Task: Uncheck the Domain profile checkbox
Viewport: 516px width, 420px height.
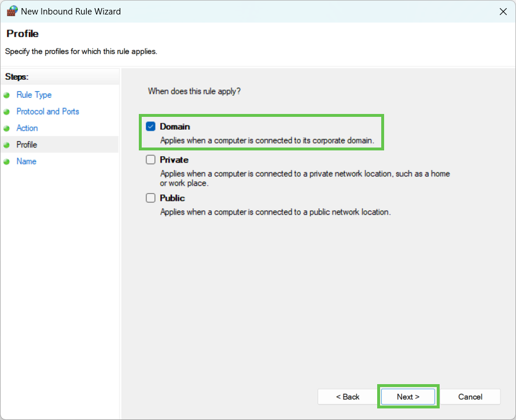Action: pos(150,126)
